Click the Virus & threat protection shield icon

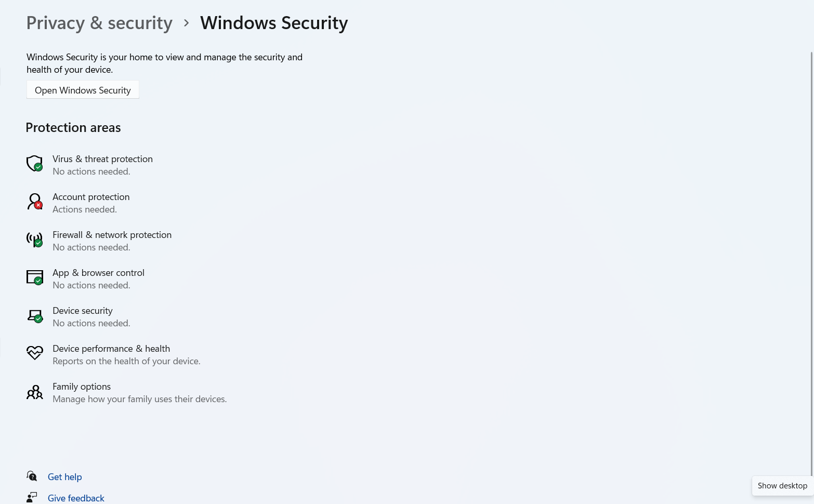click(34, 163)
